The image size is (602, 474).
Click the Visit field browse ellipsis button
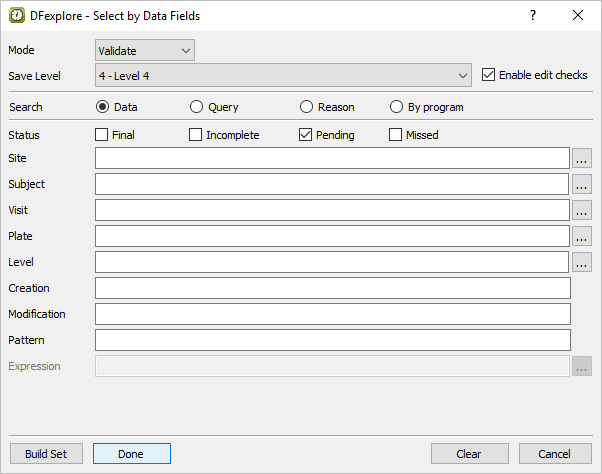(582, 210)
